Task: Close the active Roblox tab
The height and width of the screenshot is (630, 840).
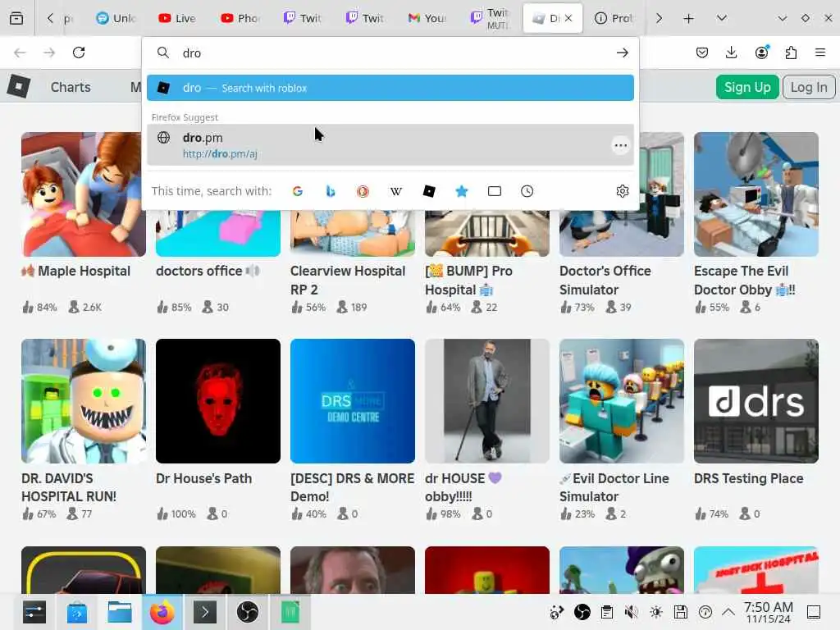Action: (x=568, y=18)
